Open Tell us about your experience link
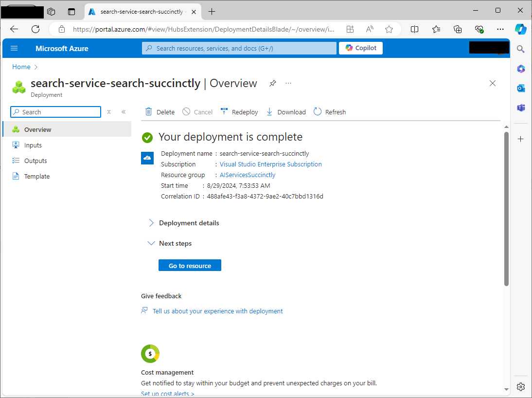The image size is (532, 398). (217, 311)
